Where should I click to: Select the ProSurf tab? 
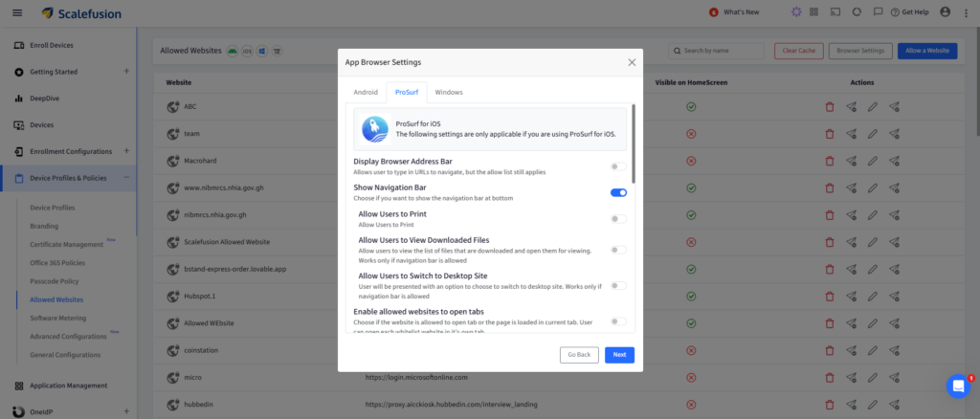406,93
